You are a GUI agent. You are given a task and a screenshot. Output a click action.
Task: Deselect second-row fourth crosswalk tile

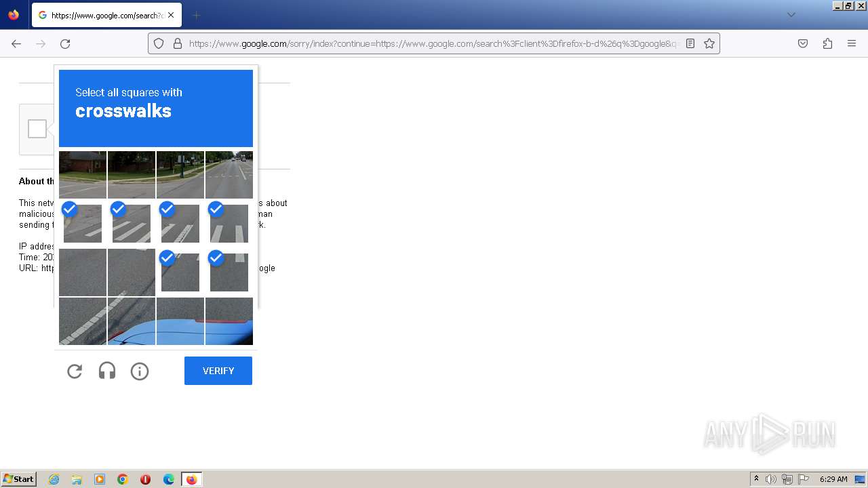pyautogui.click(x=229, y=224)
